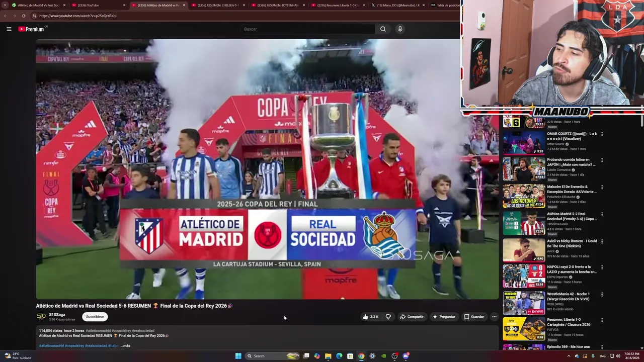Go forward in browser history
The width and height of the screenshot is (644, 362).
14,16
